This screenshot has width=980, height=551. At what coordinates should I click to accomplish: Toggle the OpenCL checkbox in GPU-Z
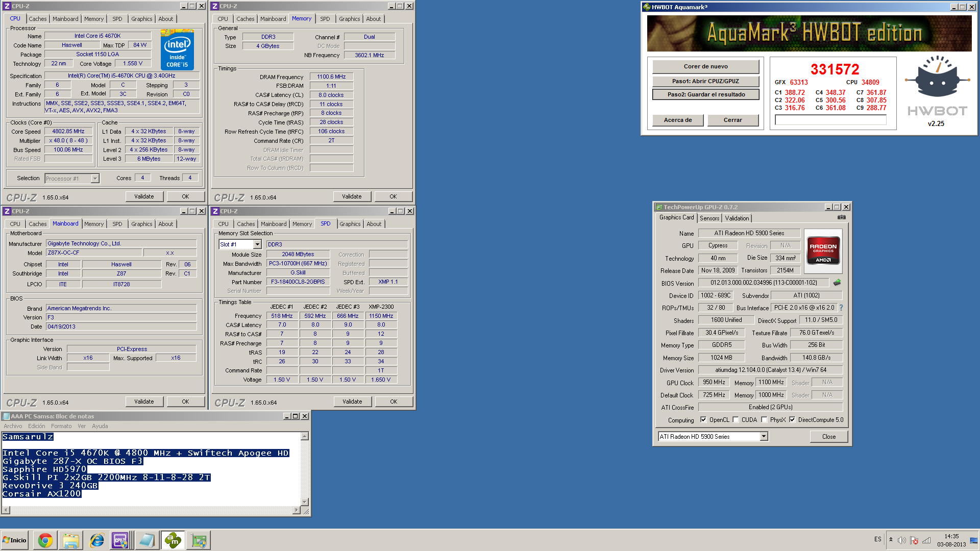coord(703,420)
